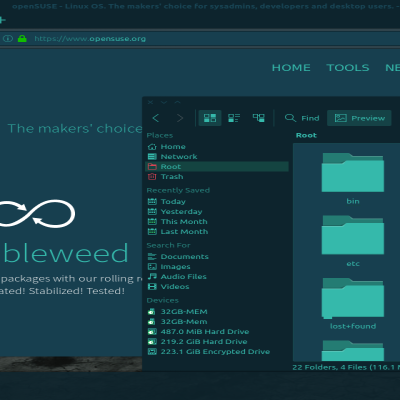Open 219.2 GiB Hard Drive
The image size is (400, 400).
point(217,342)
